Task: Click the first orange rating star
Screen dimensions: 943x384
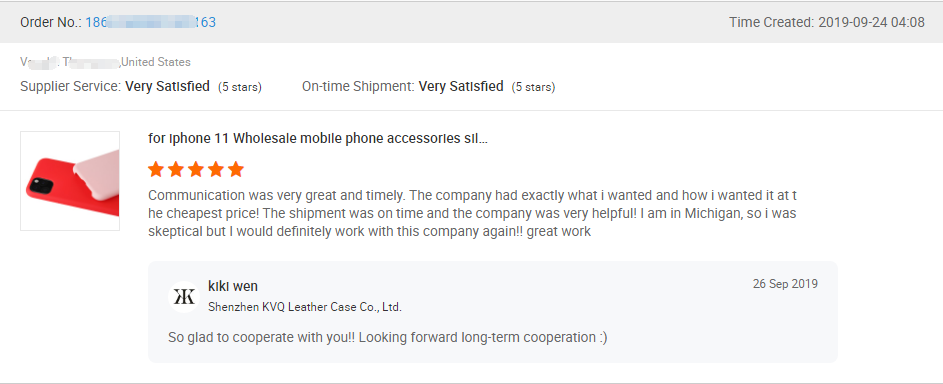Action: (156, 169)
